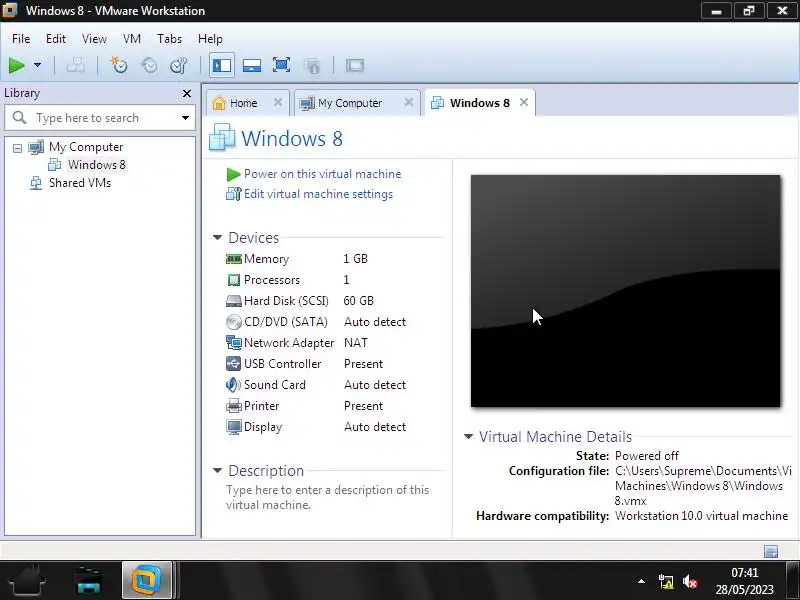Image resolution: width=800 pixels, height=600 pixels.
Task: Enter full screen mode via toolbar
Action: [282, 65]
